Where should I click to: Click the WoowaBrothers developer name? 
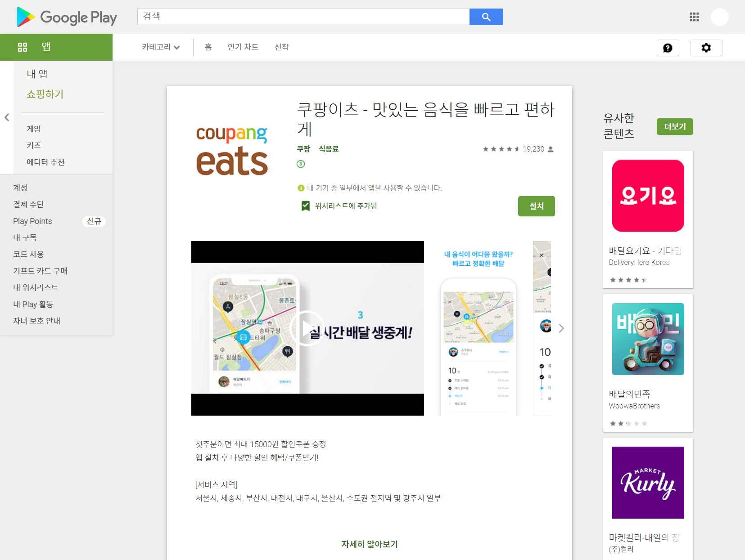(634, 406)
